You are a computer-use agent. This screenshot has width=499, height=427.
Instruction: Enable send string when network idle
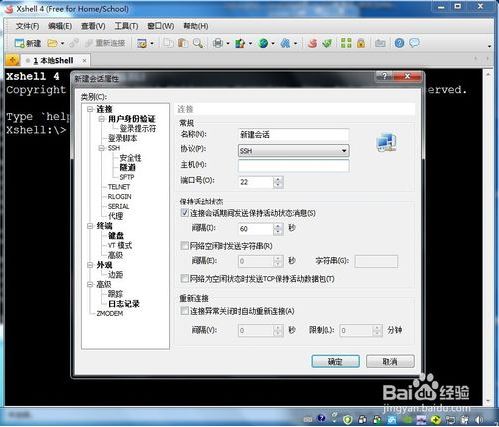coord(184,246)
